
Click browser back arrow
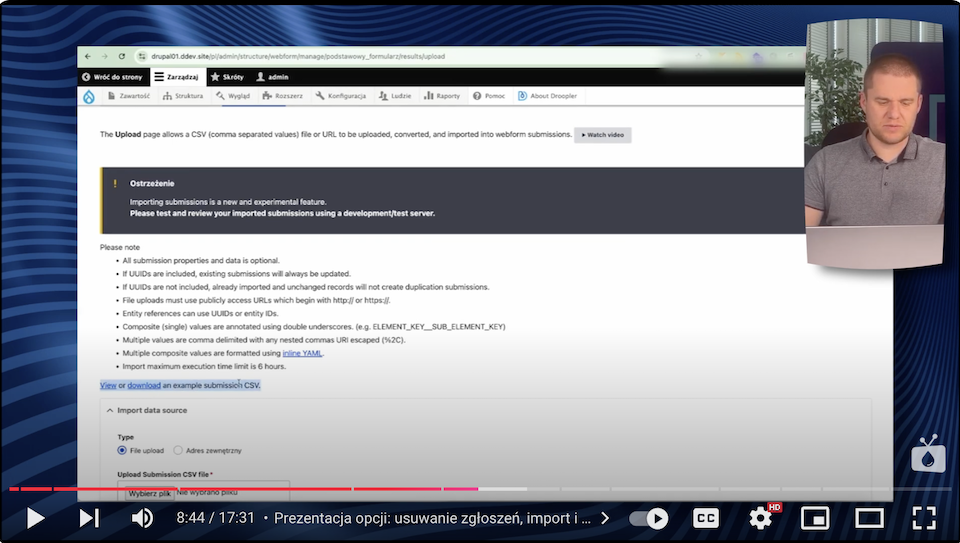coord(88,56)
